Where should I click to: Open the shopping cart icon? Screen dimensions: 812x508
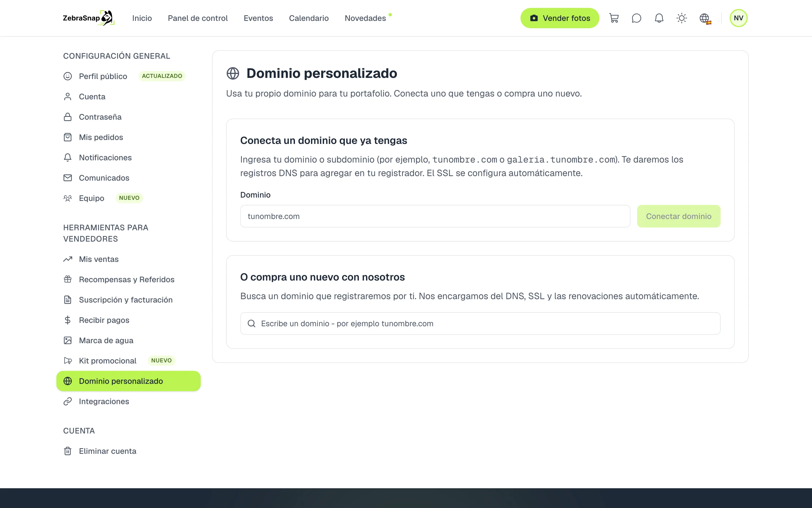614,18
